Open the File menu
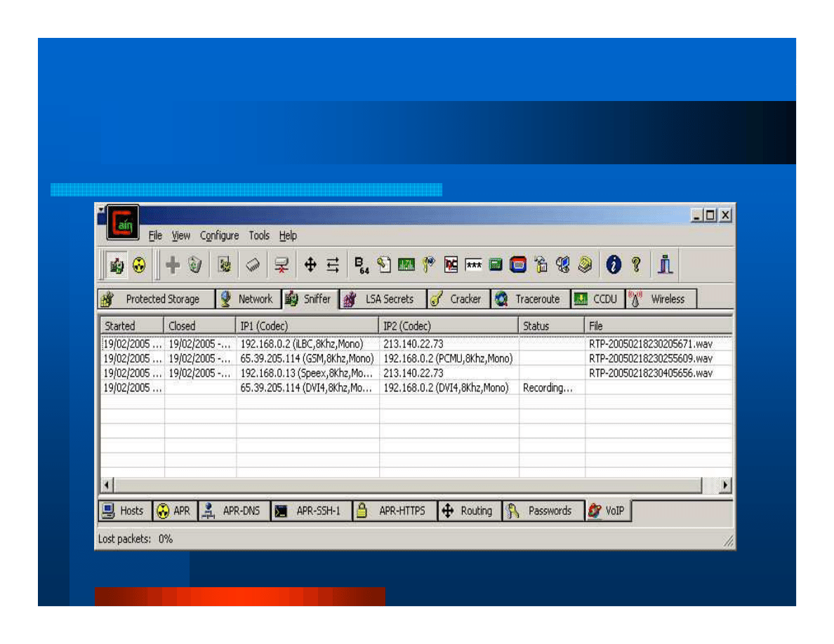The width and height of the screenshot is (834, 644). click(155, 236)
